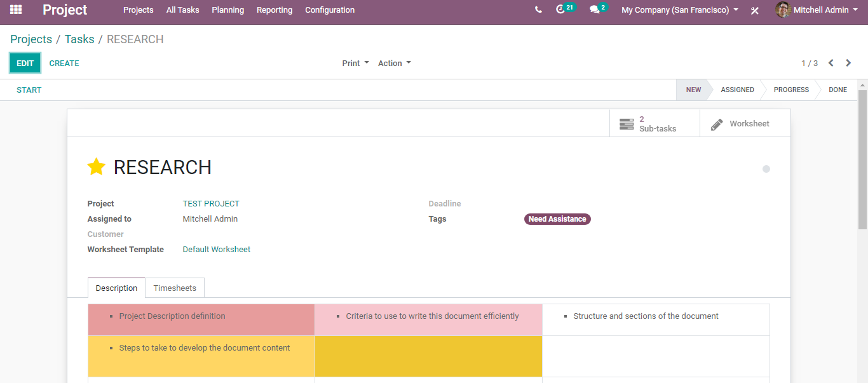Open the Configuration menu
This screenshot has width=868, height=383.
coord(330,10)
